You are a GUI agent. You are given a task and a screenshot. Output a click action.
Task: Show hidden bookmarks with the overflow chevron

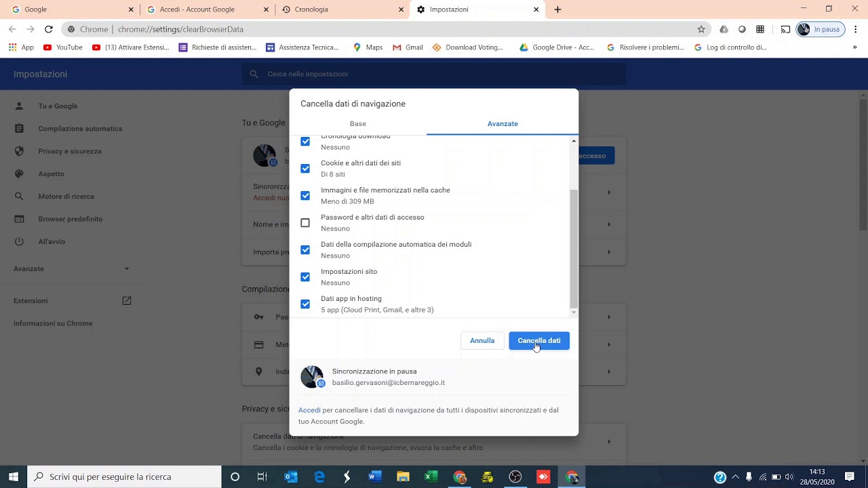[854, 47]
